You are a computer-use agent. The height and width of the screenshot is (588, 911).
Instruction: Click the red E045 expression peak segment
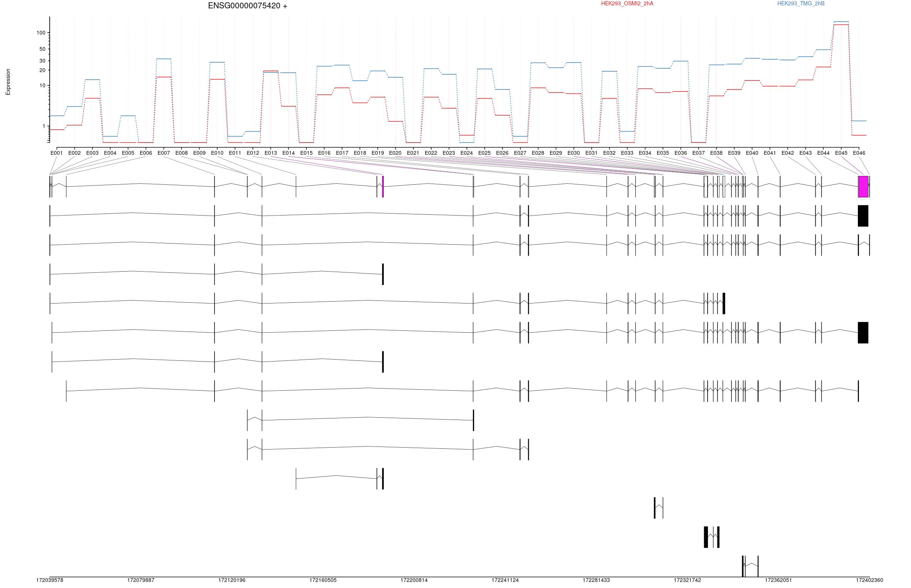[x=841, y=25]
